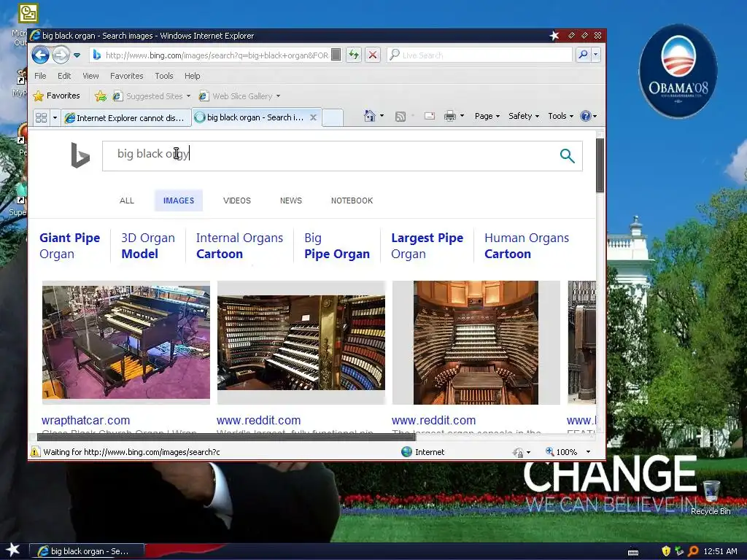This screenshot has width=747, height=560.
Task: Open the wrapthatcar.com link
Action: click(86, 421)
